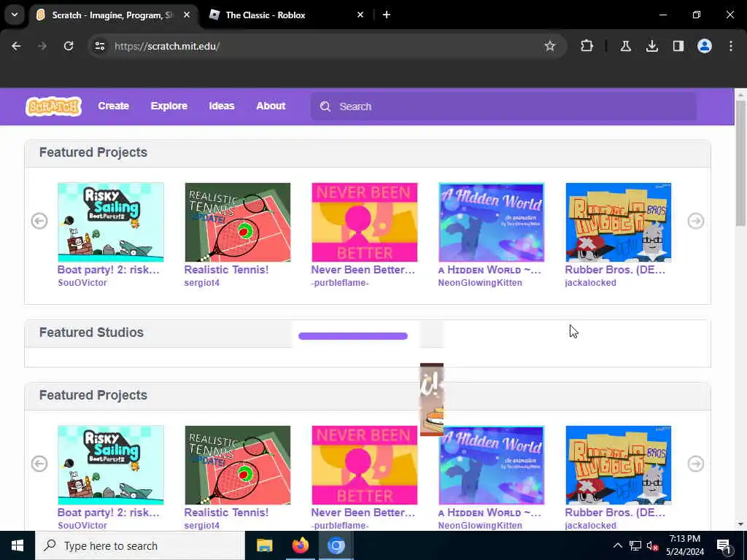The image size is (747, 560).
Task: Click next arrow in lower Featured Projects
Action: 695,464
